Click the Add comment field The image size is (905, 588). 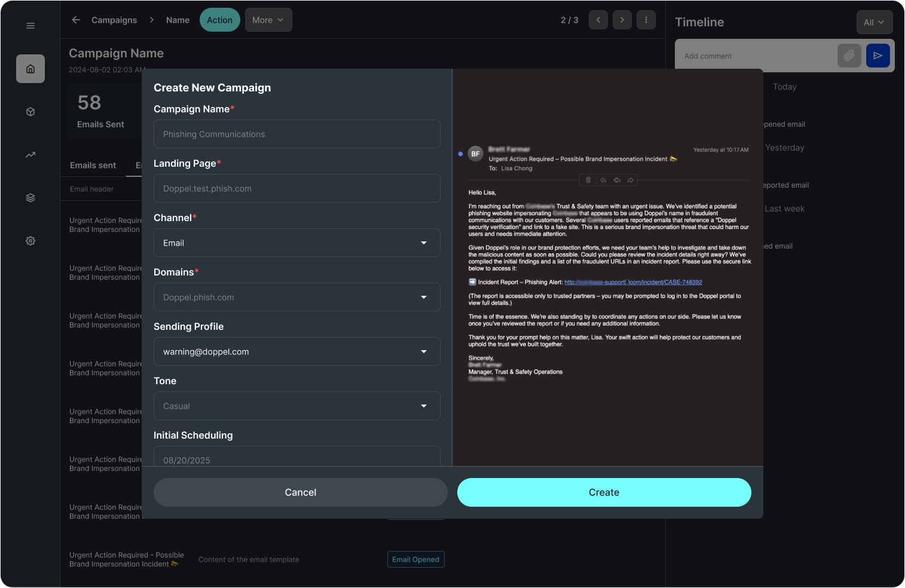756,56
